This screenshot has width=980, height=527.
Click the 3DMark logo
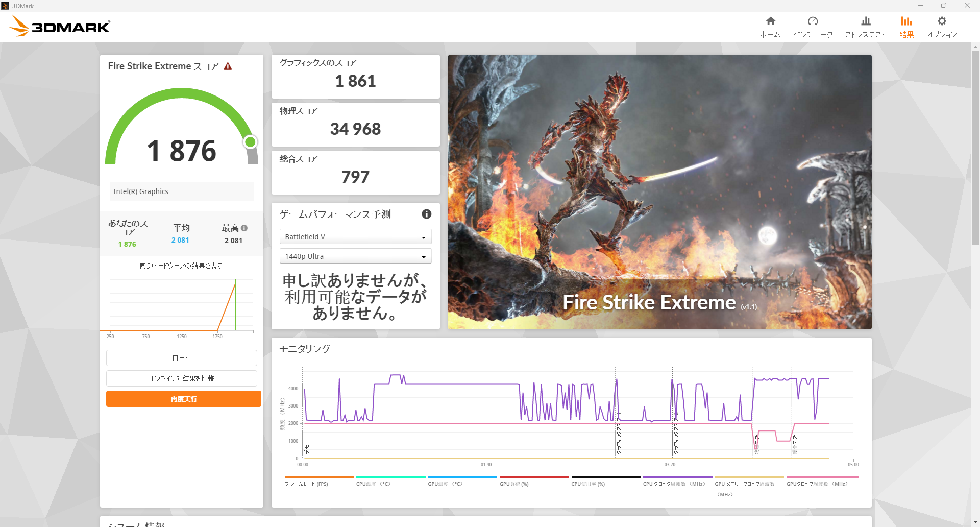(60, 27)
